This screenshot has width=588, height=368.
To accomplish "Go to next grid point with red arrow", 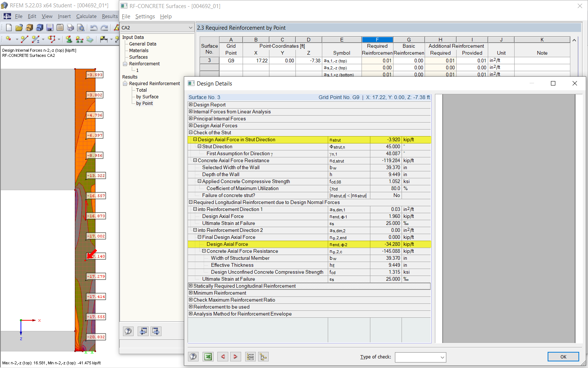I will tap(236, 356).
